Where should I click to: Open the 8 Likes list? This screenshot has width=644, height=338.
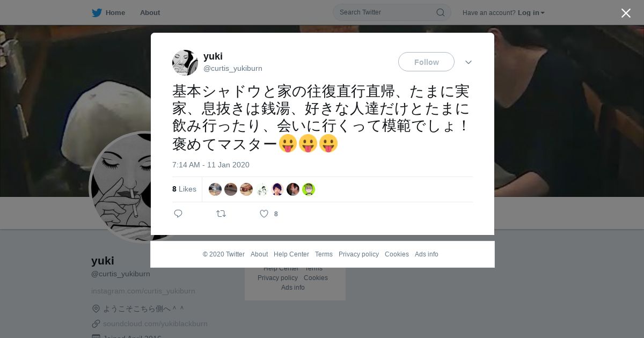(184, 189)
